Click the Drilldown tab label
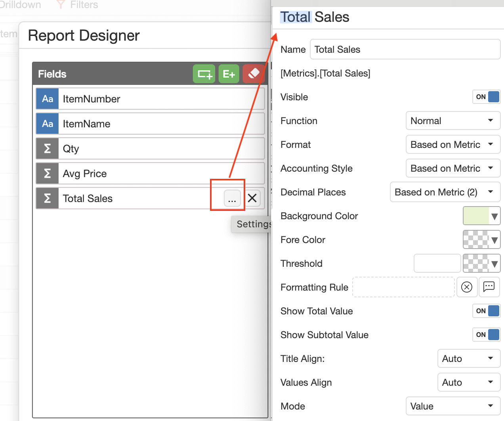 point(20,5)
